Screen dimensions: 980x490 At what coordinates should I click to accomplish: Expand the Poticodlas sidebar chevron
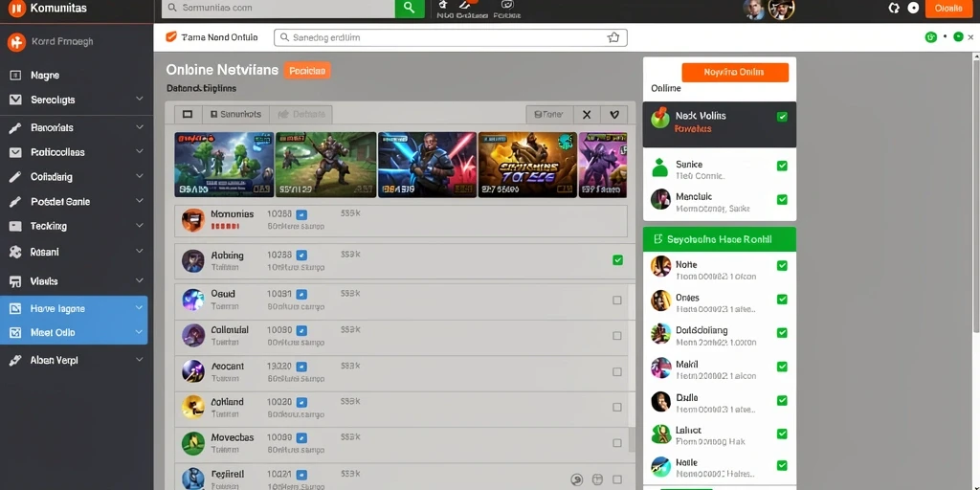click(x=140, y=152)
